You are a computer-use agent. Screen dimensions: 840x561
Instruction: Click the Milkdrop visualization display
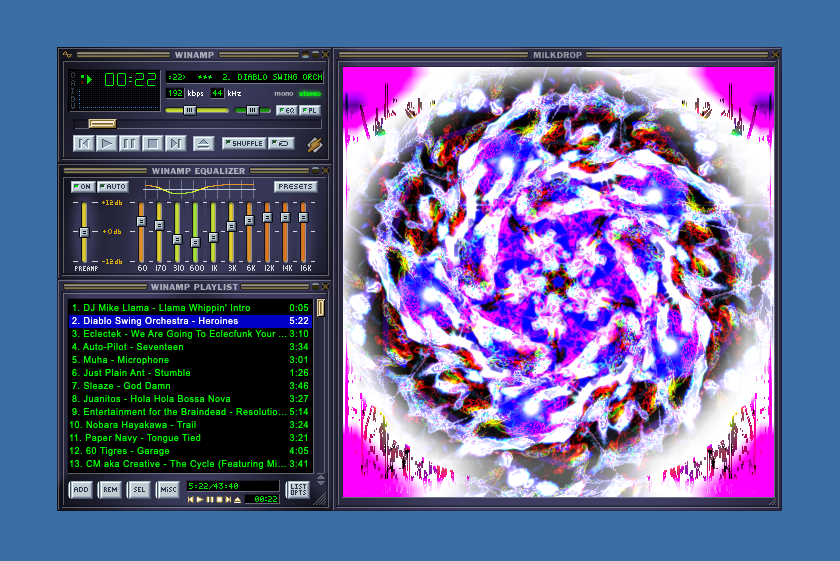558,282
